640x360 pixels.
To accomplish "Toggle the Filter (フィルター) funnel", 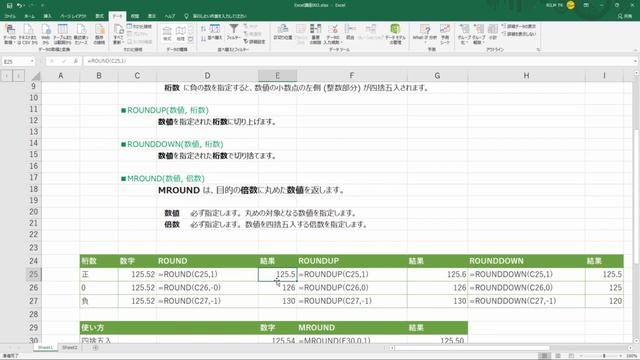I will click(x=233, y=33).
